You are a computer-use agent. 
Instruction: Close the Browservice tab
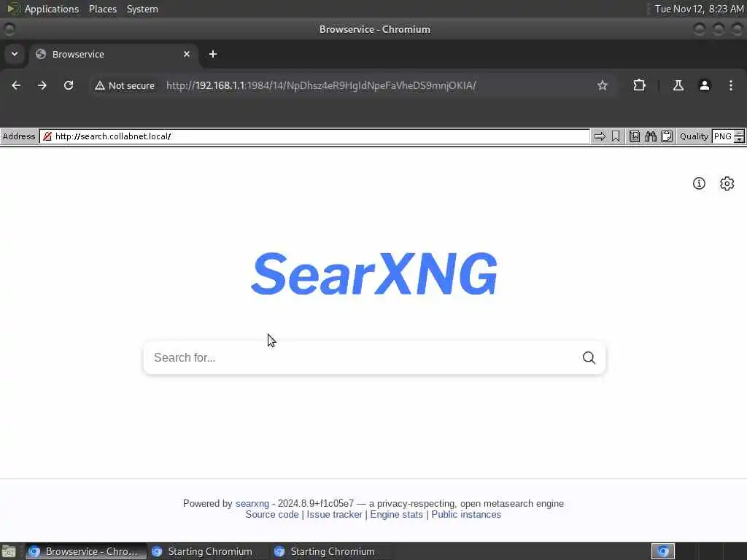tap(187, 54)
